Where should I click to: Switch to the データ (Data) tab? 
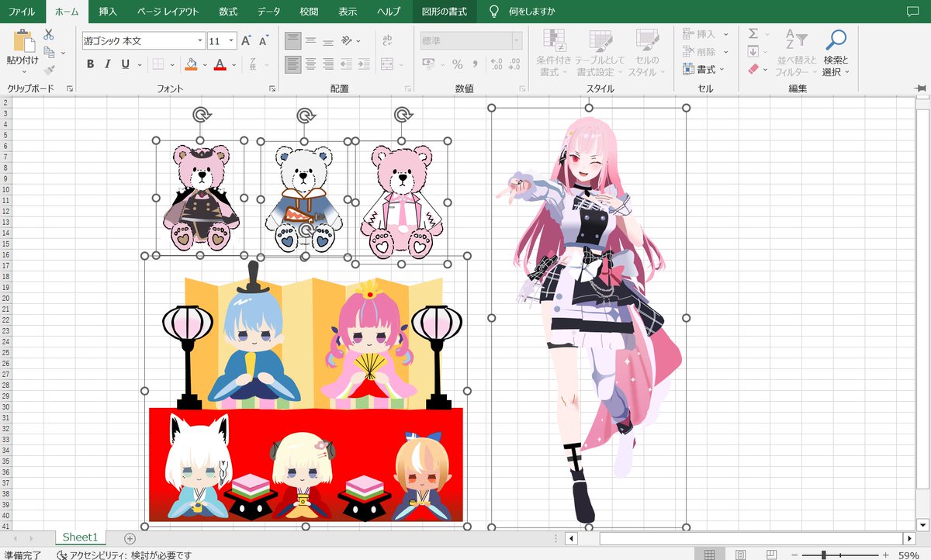pos(268,12)
